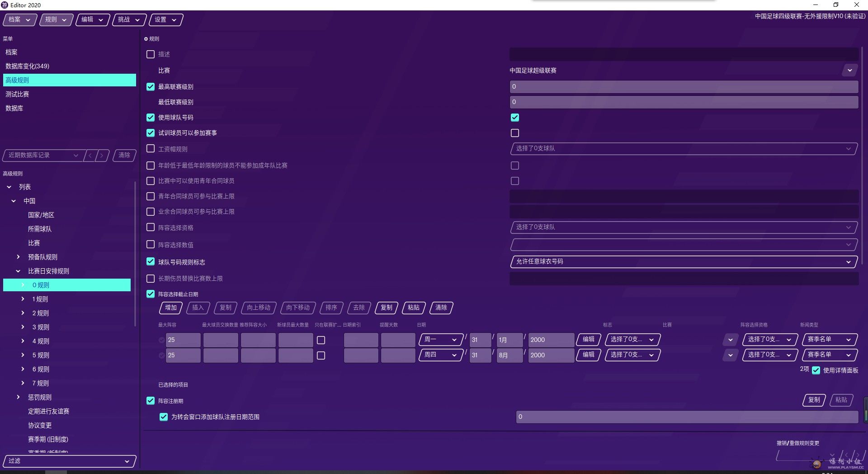This screenshot has width=868, height=474.
Task: Click the 增加 button
Action: [171, 308]
